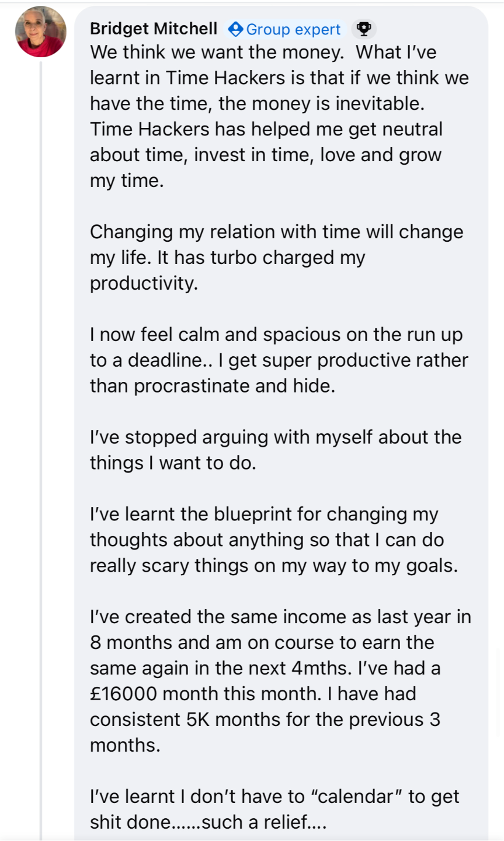Click the trophy badge icon

pyautogui.click(x=364, y=29)
